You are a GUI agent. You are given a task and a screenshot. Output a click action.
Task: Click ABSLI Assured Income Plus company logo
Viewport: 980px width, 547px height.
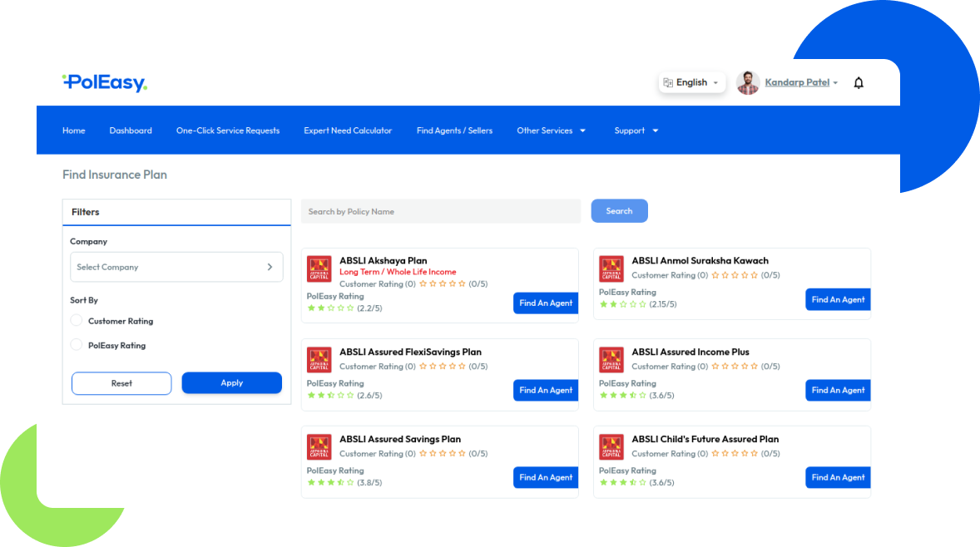point(611,360)
